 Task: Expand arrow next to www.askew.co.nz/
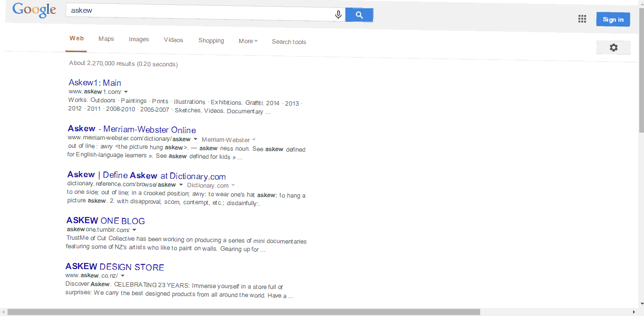(x=123, y=275)
